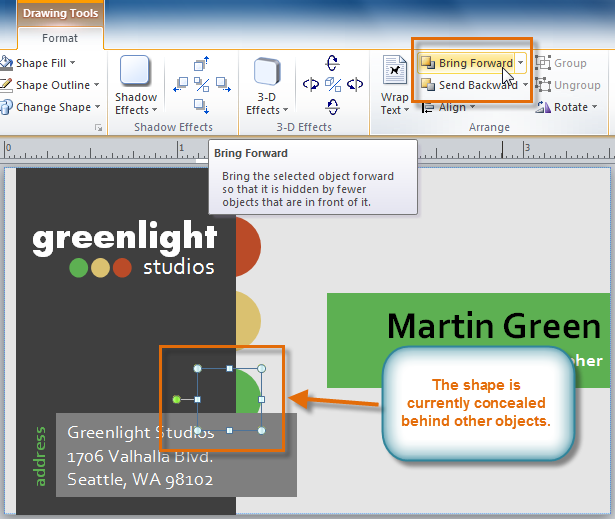Click the orange circle in the greenlight logo
The image size is (615, 519).
[x=122, y=268]
